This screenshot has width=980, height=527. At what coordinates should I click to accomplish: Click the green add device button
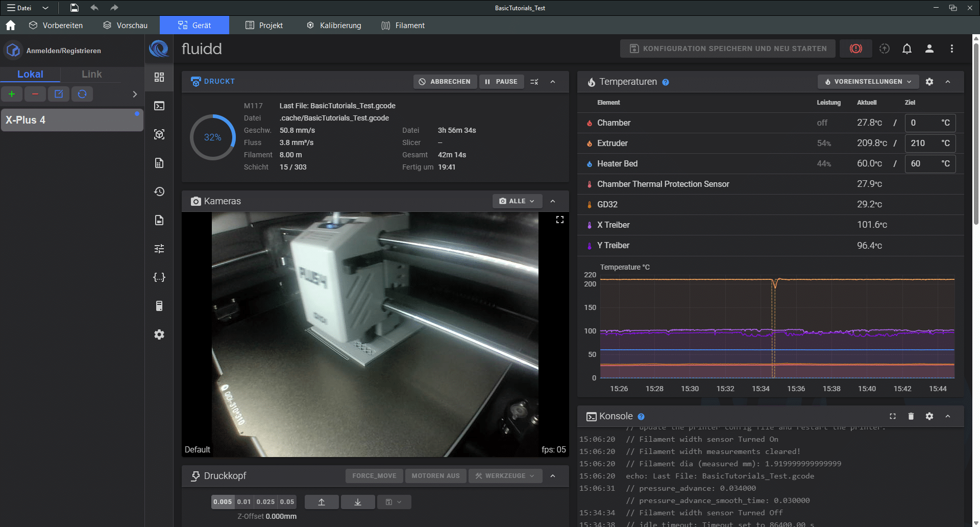[x=12, y=94]
